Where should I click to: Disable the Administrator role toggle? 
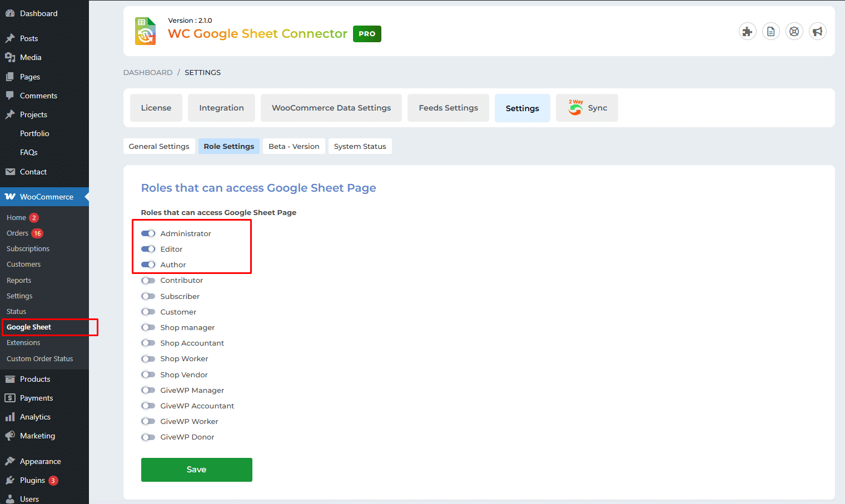148,233
